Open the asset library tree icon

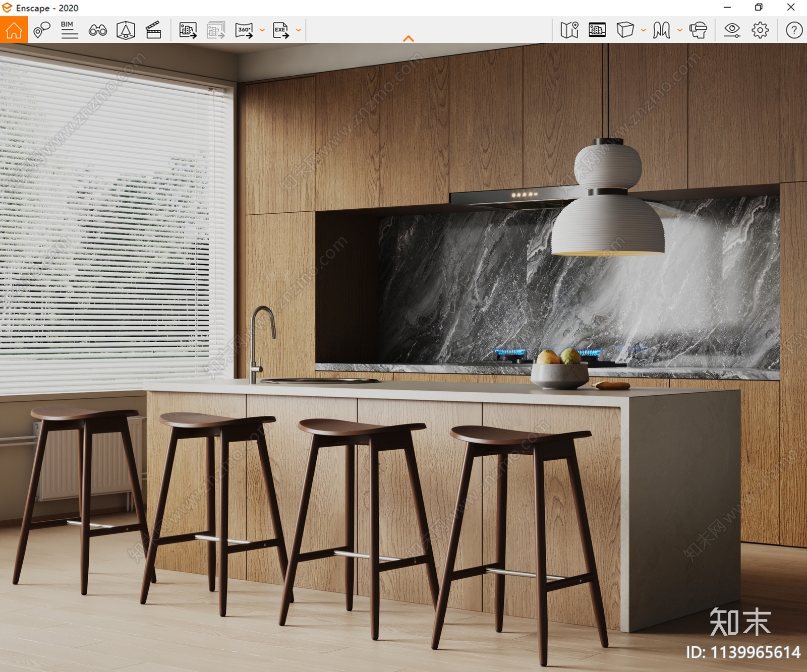pos(126,30)
